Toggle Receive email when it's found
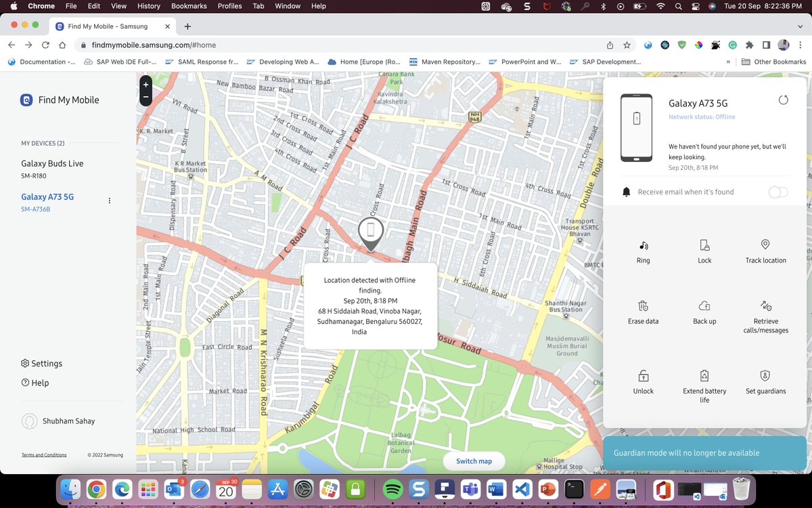Viewport: 812px width, 508px height. click(778, 192)
